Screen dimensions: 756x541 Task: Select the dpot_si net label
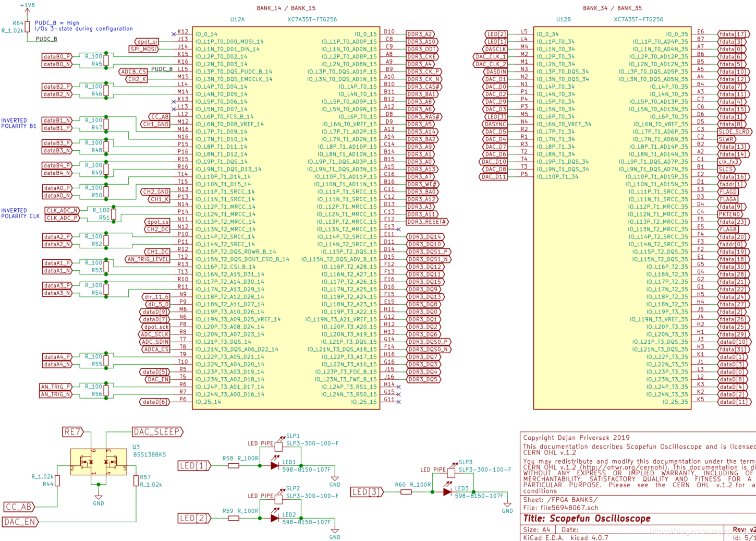pyautogui.click(x=147, y=42)
